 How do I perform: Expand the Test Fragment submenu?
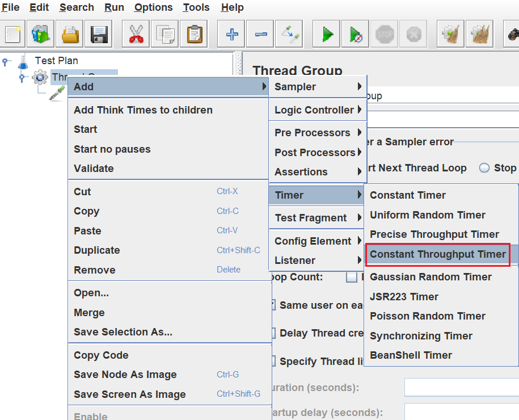click(317, 218)
